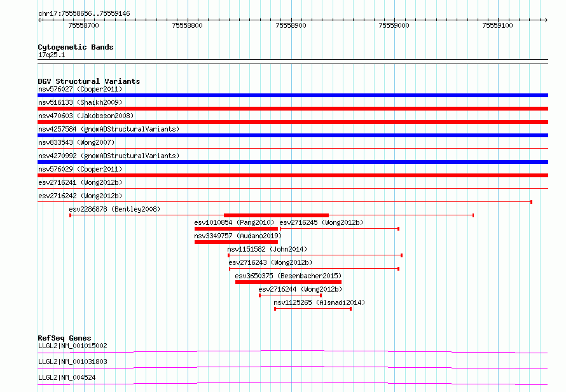The height and width of the screenshot is (392, 566).
Task: Click the red bar under nsv3349757 (Audano2019)
Action: click(236, 242)
